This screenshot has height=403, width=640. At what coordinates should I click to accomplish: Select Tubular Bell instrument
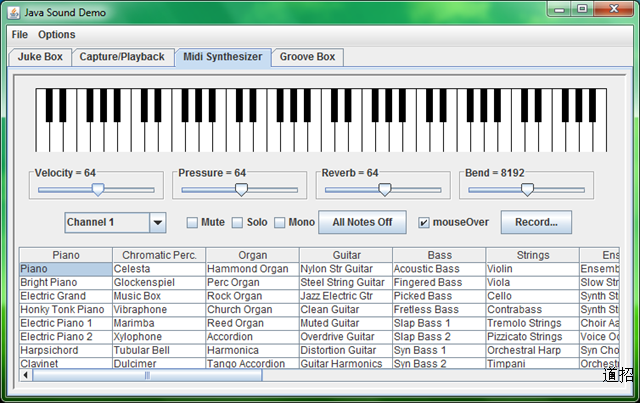click(159, 350)
